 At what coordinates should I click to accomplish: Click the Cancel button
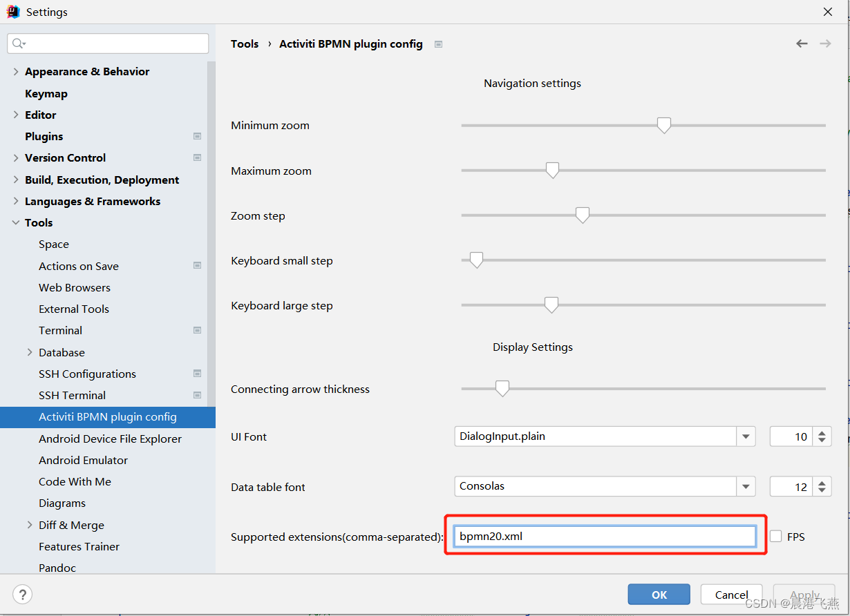pos(732,595)
